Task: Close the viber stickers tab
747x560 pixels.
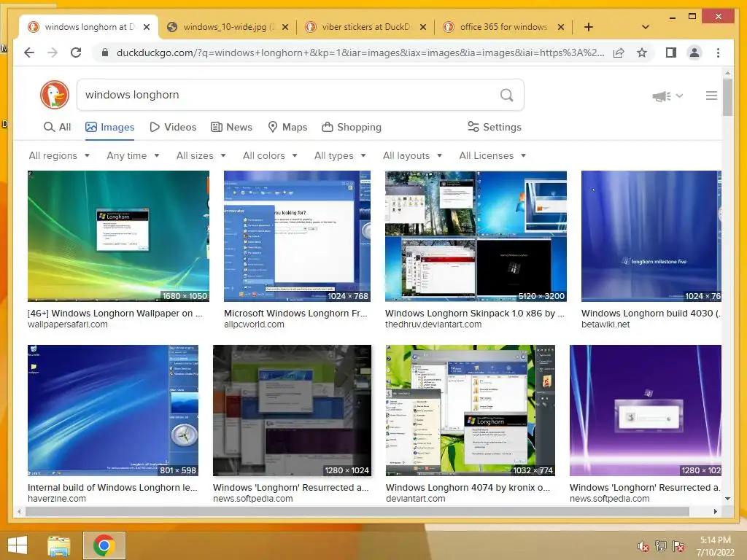Action: 422,27
